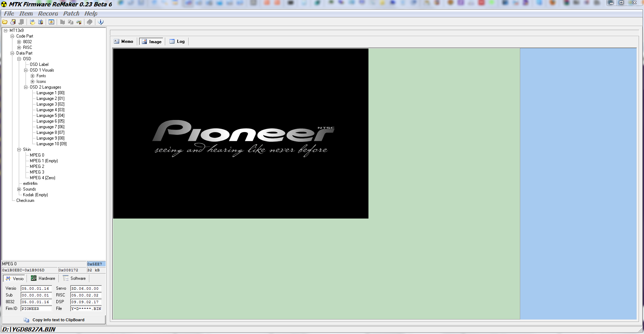Collapse the Code Part tree node
This screenshot has width=644, height=334.
coord(12,36)
